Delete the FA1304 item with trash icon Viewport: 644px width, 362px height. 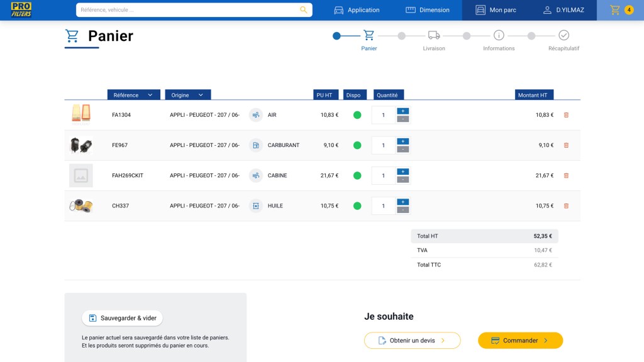click(566, 115)
